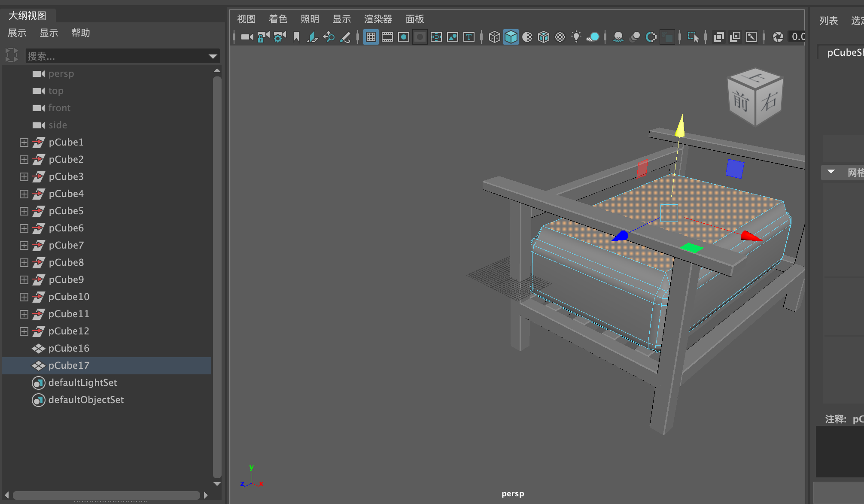The width and height of the screenshot is (864, 504).
Task: Toggle the viewport grid display icon
Action: (x=371, y=37)
